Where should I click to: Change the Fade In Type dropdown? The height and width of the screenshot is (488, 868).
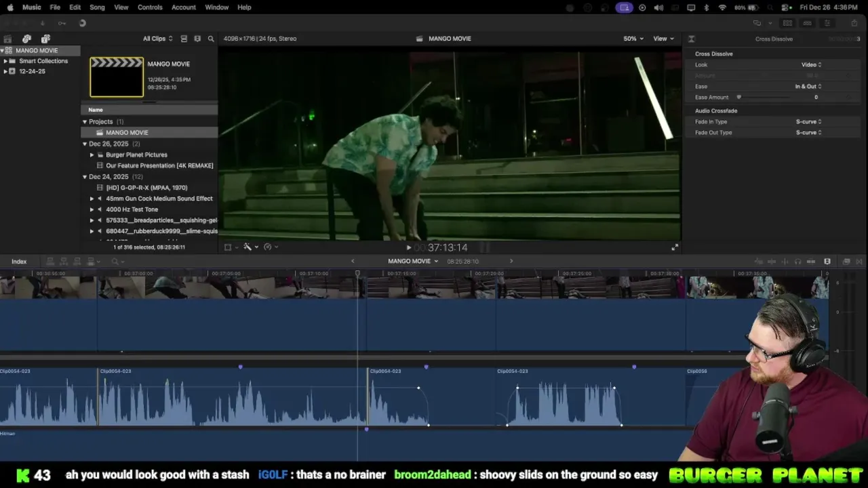tap(808, 122)
